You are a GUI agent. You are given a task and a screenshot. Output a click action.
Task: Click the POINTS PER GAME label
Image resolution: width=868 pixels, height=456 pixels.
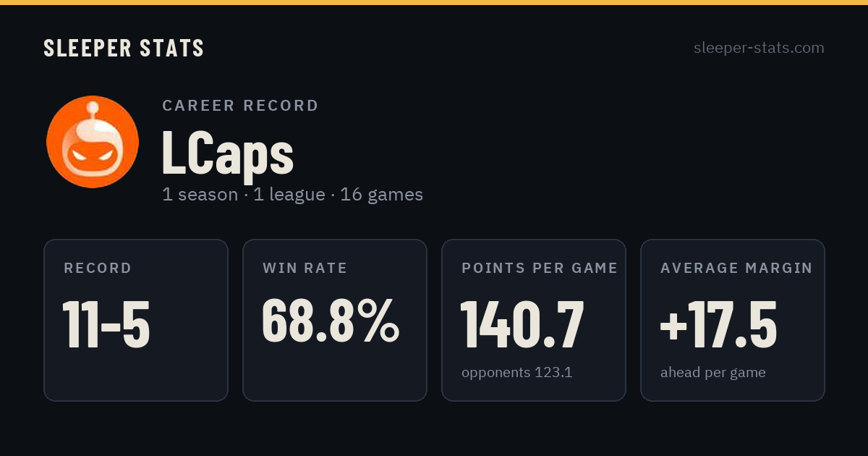[x=540, y=269]
